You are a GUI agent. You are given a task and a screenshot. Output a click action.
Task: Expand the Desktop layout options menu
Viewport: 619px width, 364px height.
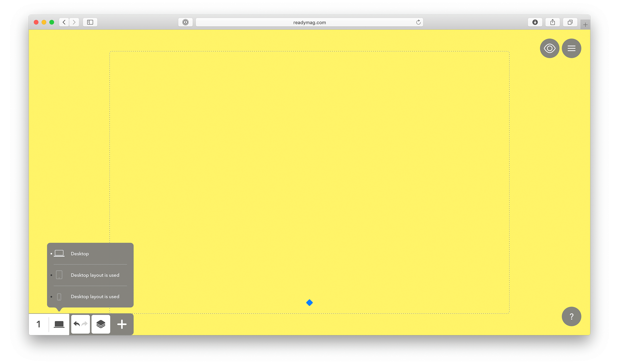(59, 324)
